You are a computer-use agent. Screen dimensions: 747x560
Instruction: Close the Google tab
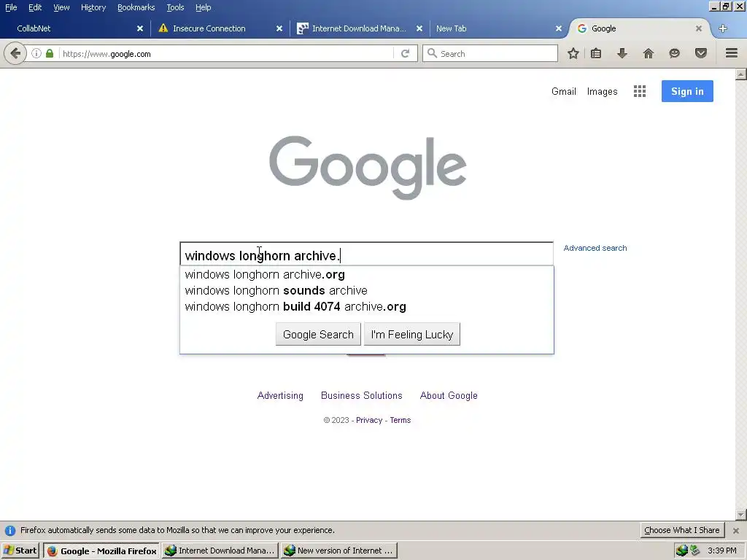point(699,28)
